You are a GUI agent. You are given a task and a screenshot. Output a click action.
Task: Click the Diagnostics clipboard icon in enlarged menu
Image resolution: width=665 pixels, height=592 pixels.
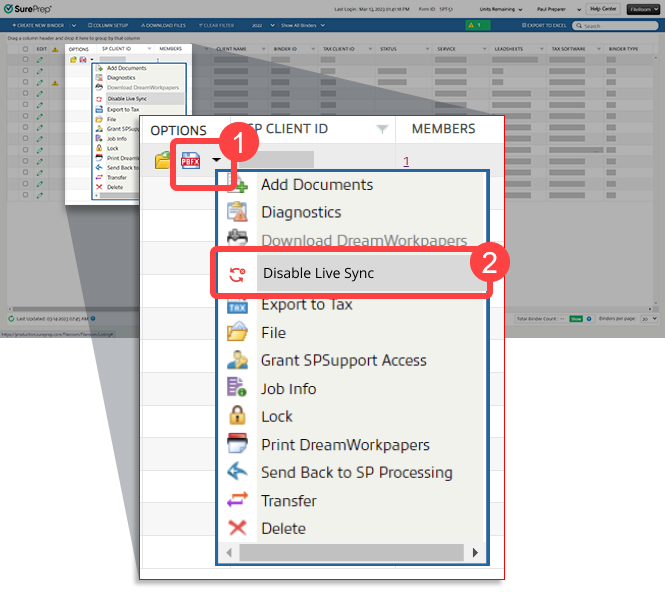(238, 212)
